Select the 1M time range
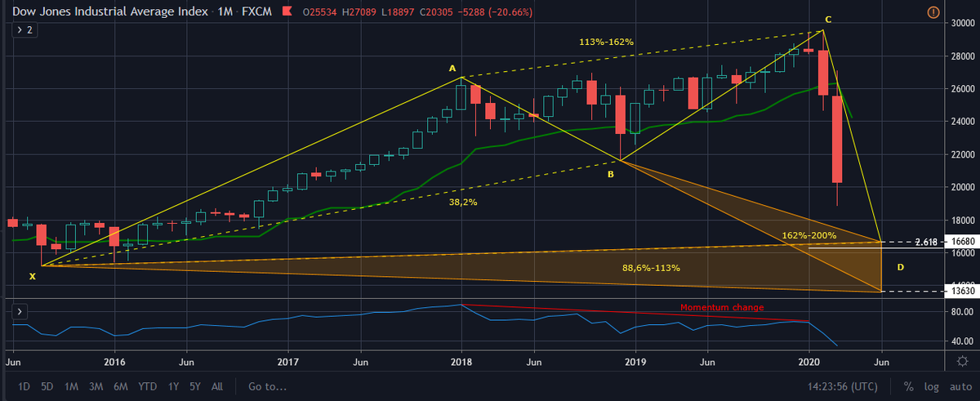Viewport: 980px width, 401px height. 71,386
